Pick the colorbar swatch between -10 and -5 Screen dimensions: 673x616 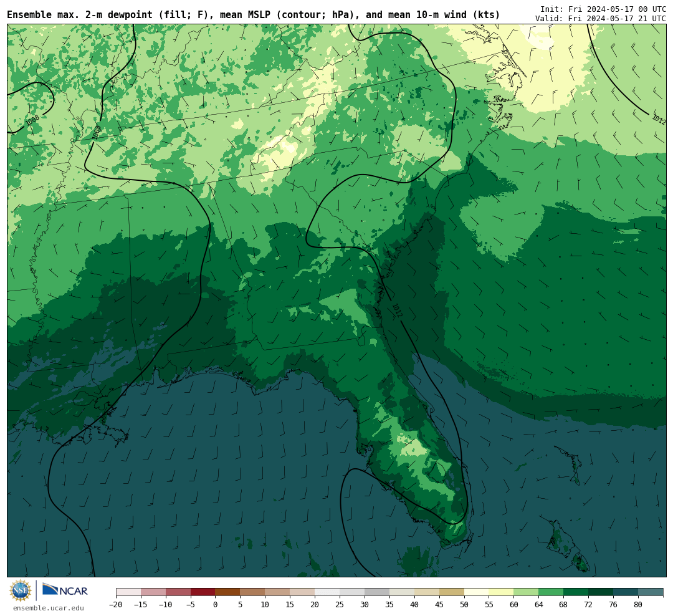pos(178,592)
